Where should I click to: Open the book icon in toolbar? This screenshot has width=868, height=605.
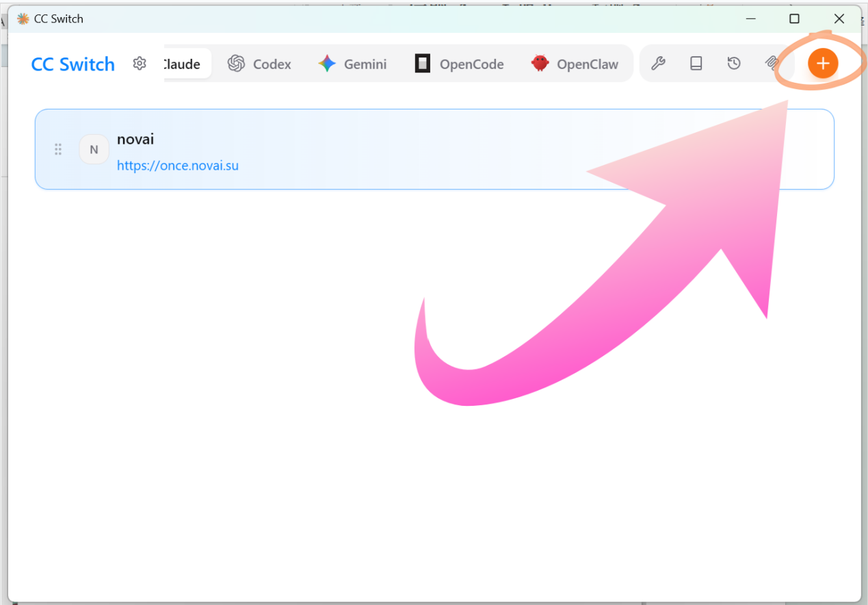point(696,64)
